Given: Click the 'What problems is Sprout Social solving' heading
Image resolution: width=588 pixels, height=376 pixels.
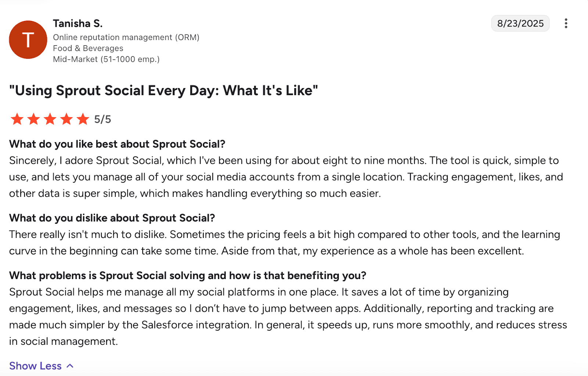Looking at the screenshot, I should click(x=188, y=275).
